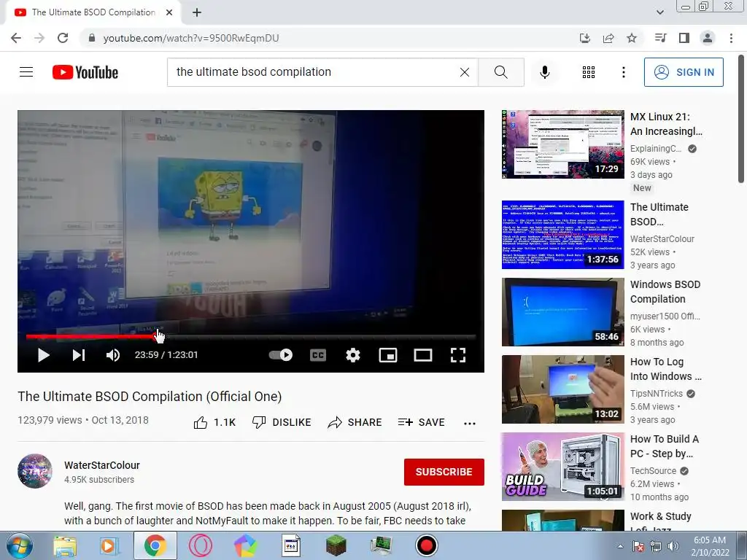The height and width of the screenshot is (560, 747).
Task: Go to YouTube home via logo
Action: click(85, 72)
